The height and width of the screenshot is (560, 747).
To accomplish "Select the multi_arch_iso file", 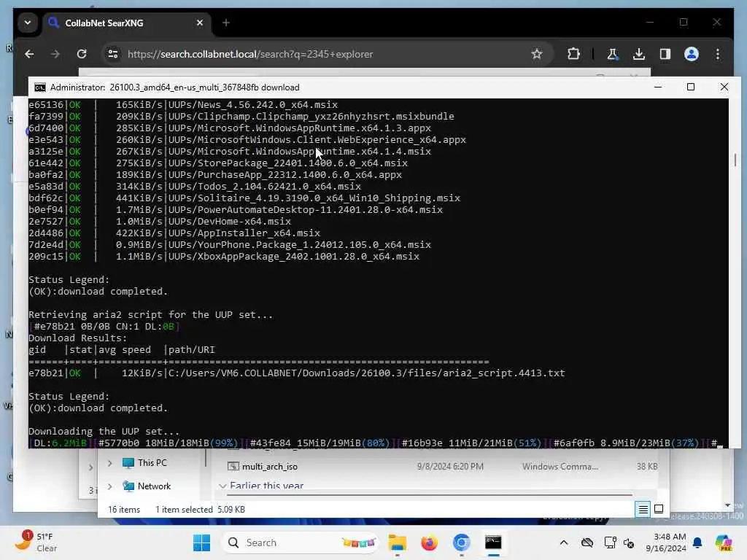I will [x=270, y=467].
